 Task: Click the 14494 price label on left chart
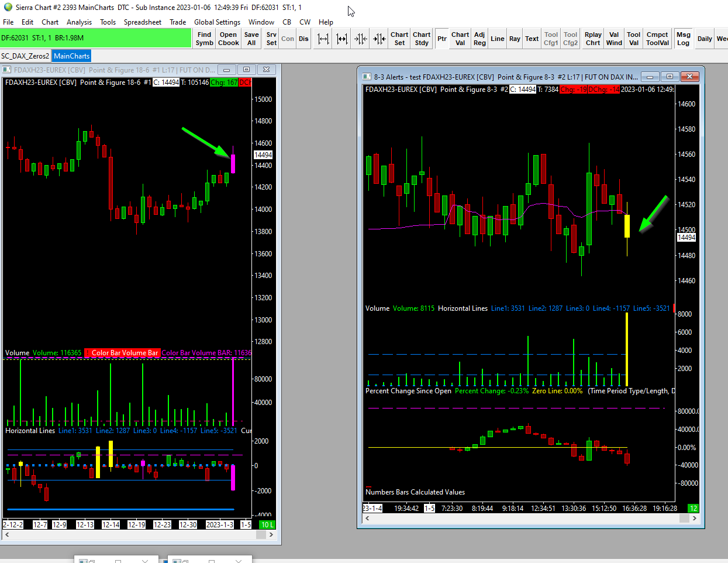click(263, 155)
